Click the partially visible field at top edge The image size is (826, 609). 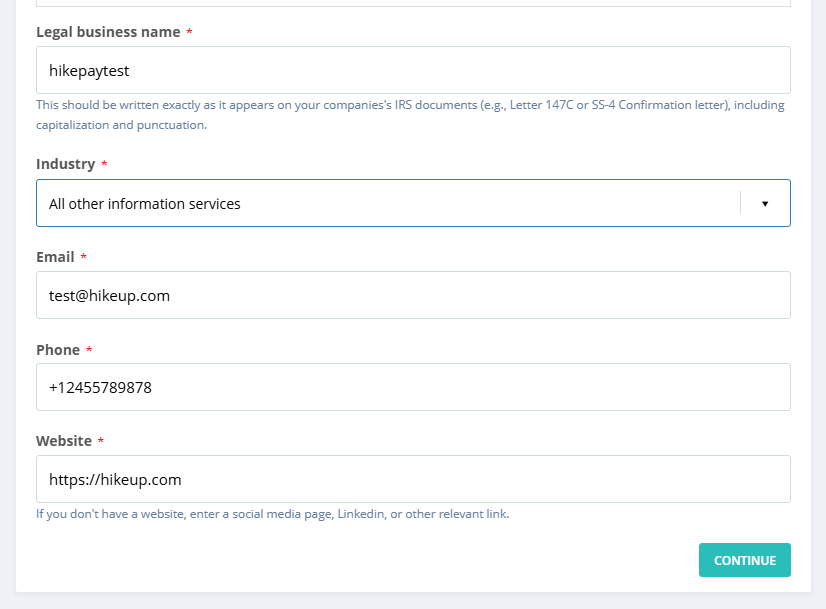point(413,3)
